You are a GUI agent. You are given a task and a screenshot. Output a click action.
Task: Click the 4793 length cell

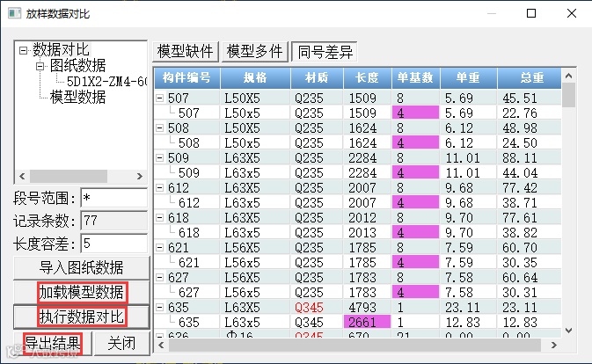367,308
